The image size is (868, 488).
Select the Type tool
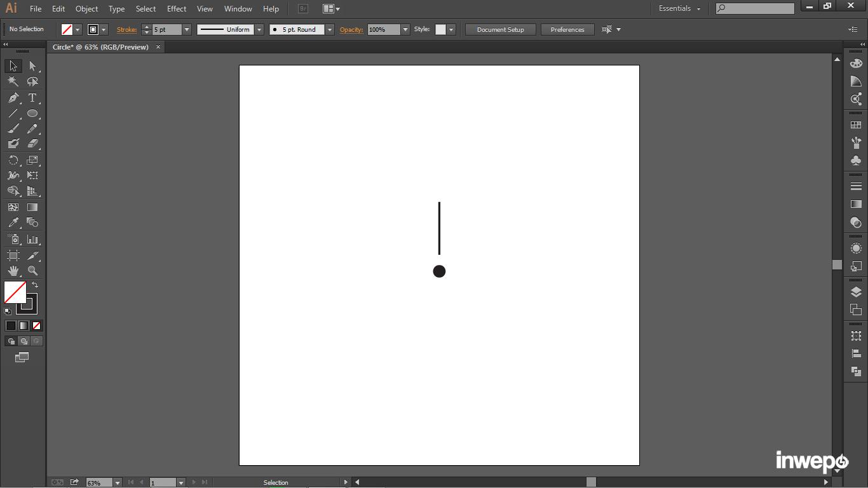coord(32,98)
